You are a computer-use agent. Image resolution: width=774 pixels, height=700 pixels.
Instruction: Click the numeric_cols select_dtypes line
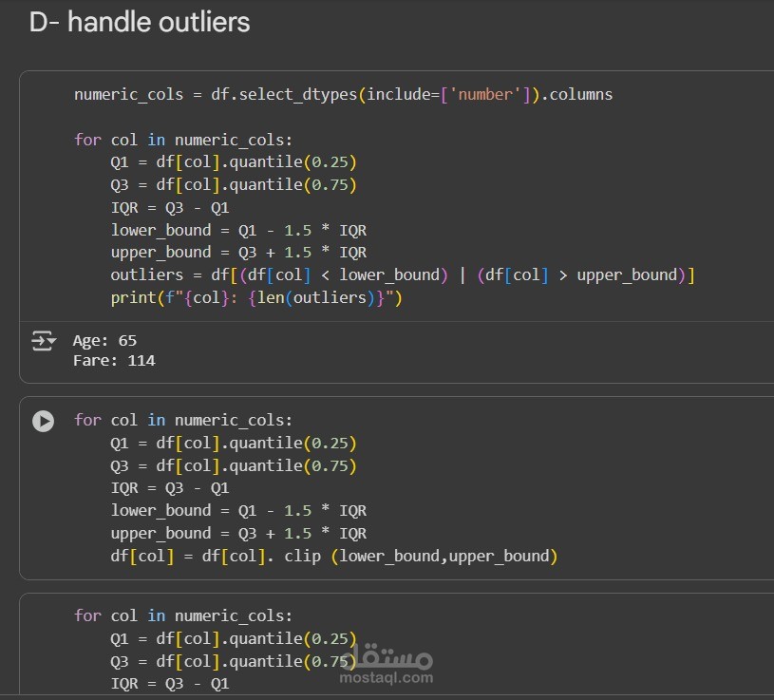343,94
